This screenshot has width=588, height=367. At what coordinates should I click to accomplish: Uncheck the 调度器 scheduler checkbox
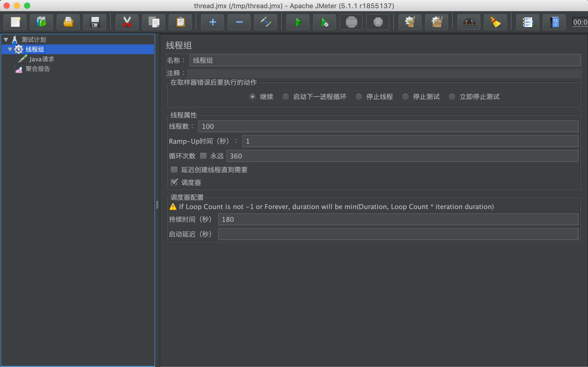pos(175,182)
